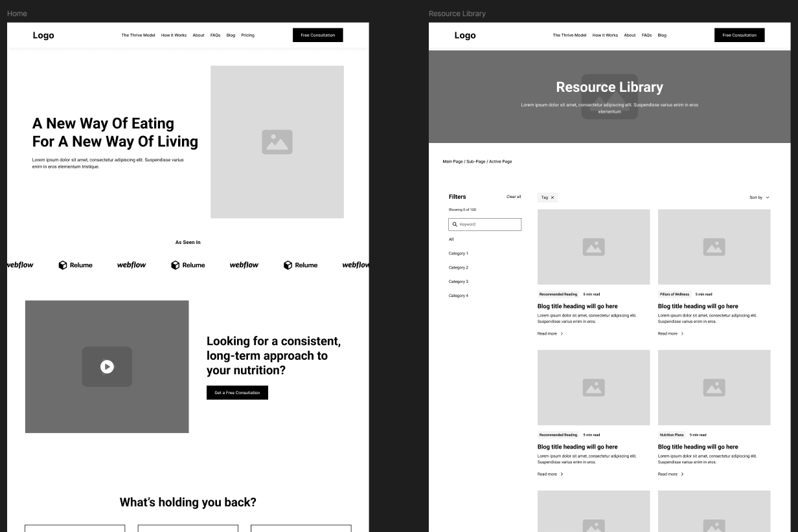Viewport: 798px width, 532px height.
Task: Select the Category 1 filter
Action: click(x=458, y=254)
